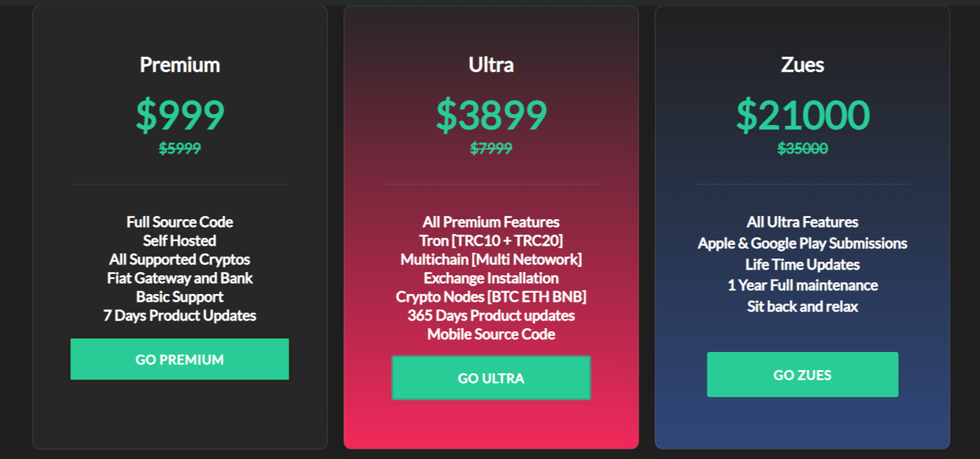This screenshot has height=459, width=980.
Task: Click the struck-through $35000 price
Action: 803,148
